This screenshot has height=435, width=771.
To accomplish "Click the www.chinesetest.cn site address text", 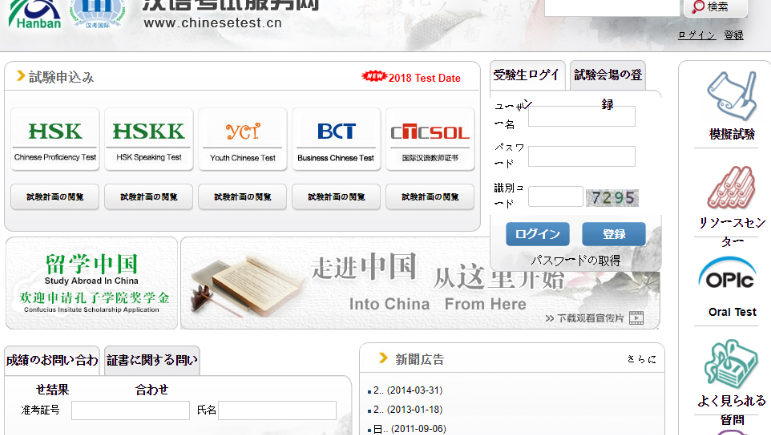I will (x=213, y=23).
